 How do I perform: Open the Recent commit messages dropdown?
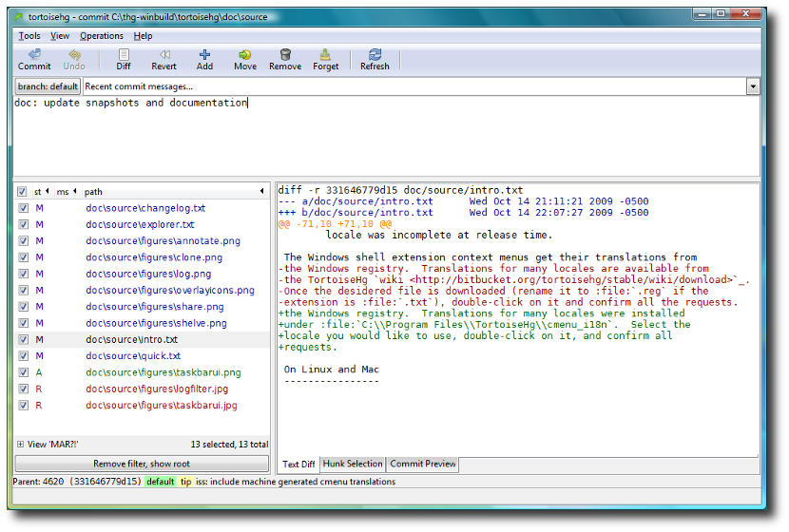point(753,86)
